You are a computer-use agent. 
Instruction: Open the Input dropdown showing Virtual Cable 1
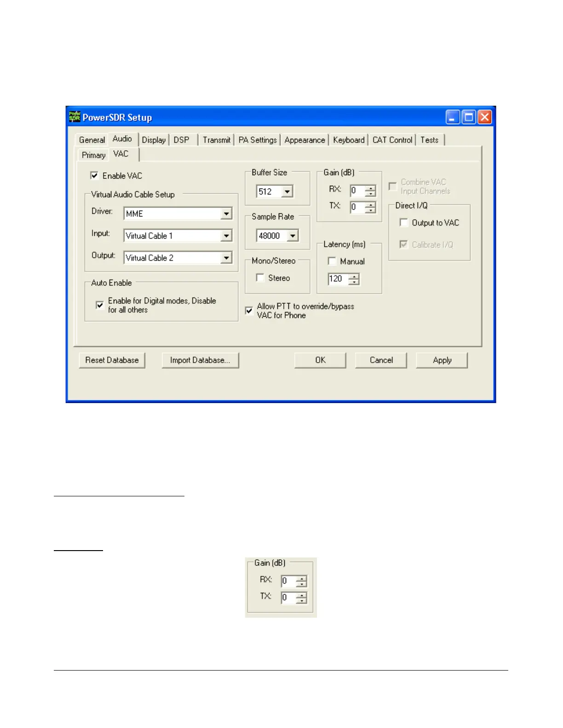tap(226, 236)
